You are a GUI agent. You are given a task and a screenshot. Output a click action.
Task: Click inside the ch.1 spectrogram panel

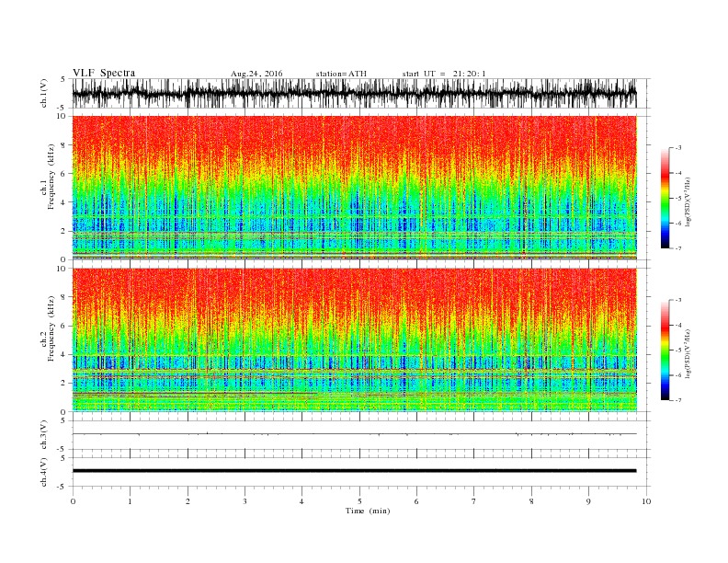[354, 188]
